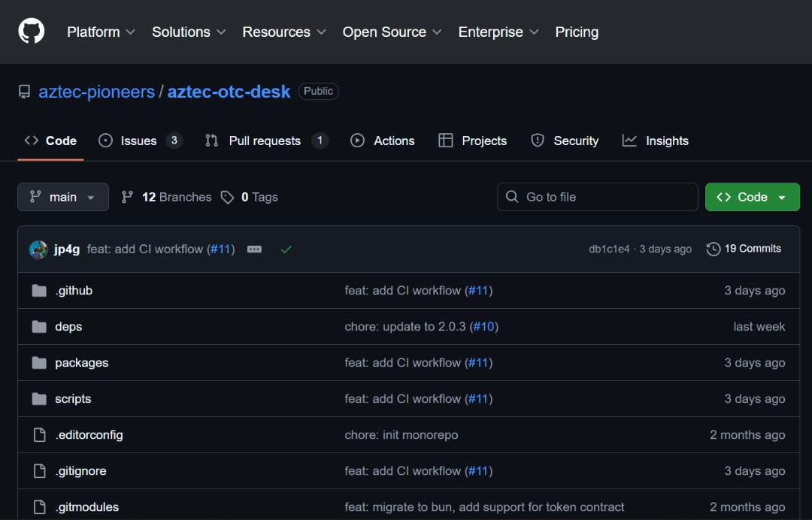This screenshot has height=520, width=812.
Task: Click the folder icon for .github
Action: (x=39, y=291)
